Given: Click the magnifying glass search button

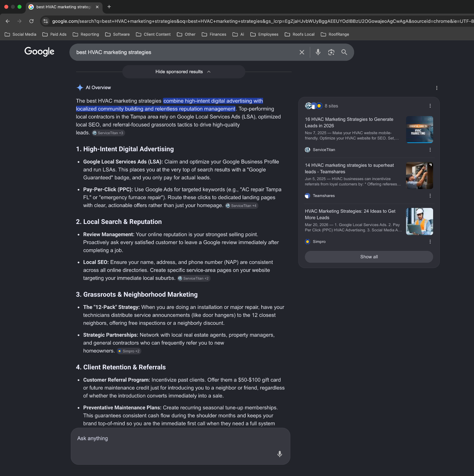Looking at the screenshot, I should point(344,52).
